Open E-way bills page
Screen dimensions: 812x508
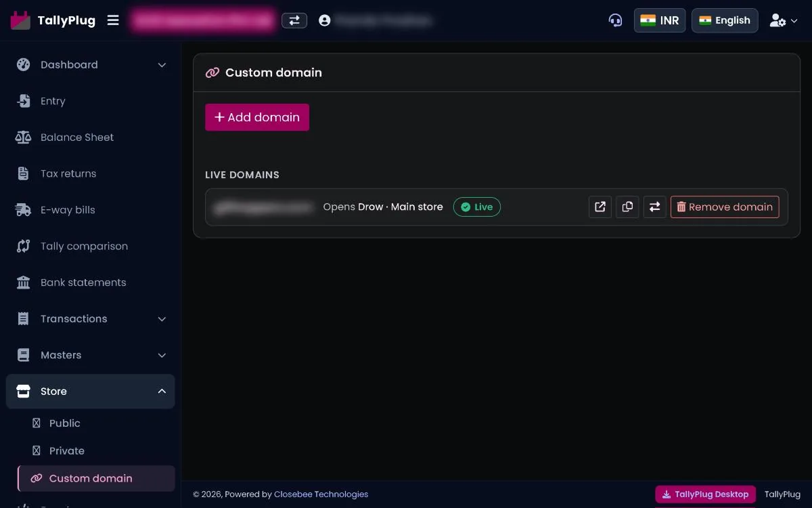click(x=90, y=210)
